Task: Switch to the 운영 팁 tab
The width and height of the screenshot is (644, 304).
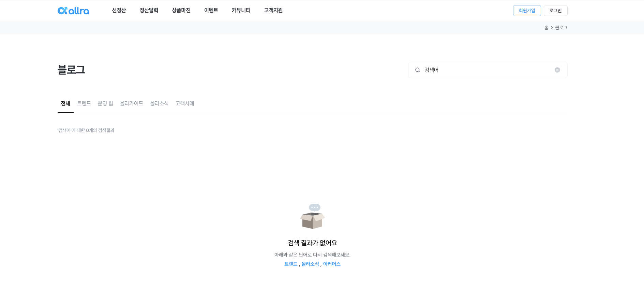Action: (x=105, y=103)
